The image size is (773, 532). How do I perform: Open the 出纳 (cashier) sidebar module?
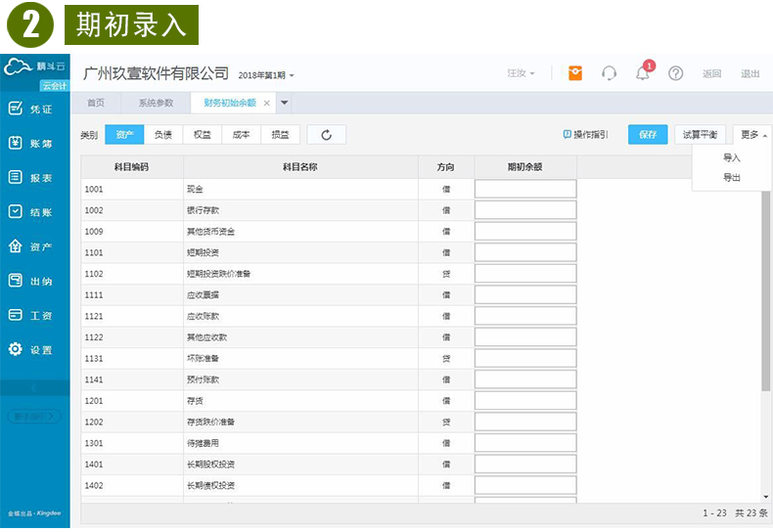30,281
